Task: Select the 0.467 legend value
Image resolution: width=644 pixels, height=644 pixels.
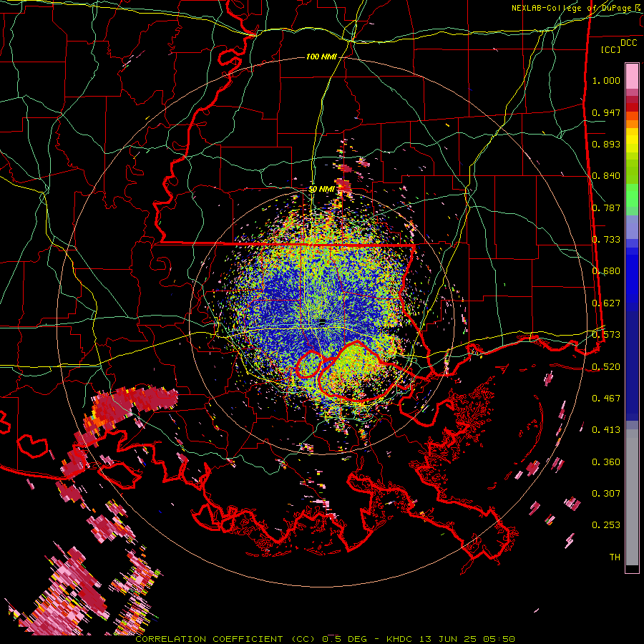Action: click(x=606, y=399)
